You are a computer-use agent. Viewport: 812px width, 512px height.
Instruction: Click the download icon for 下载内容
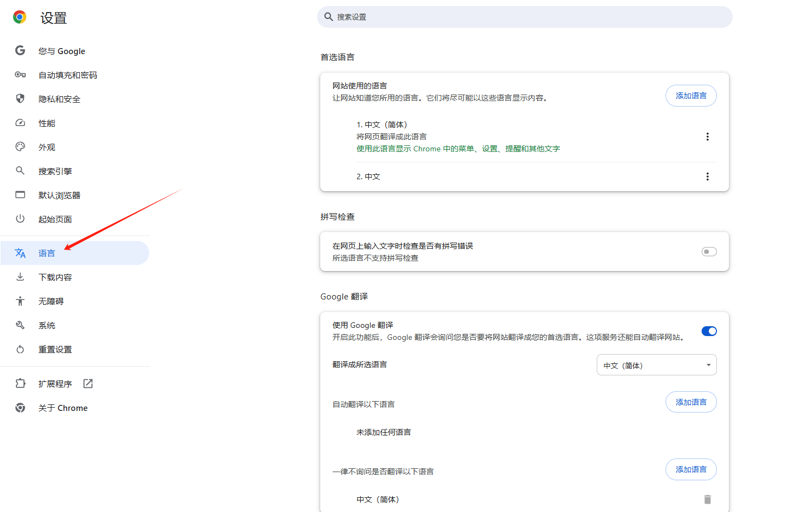[x=20, y=277]
